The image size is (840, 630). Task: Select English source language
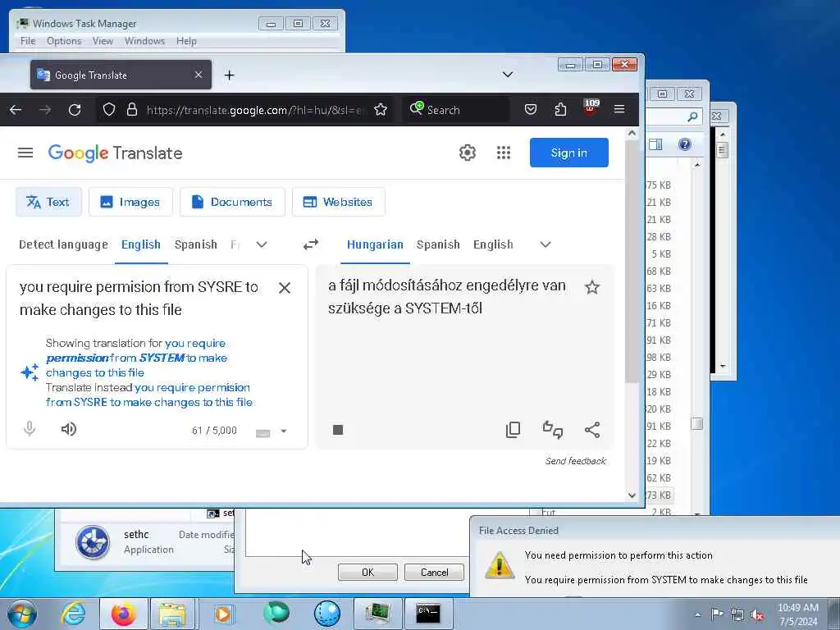[x=141, y=244]
